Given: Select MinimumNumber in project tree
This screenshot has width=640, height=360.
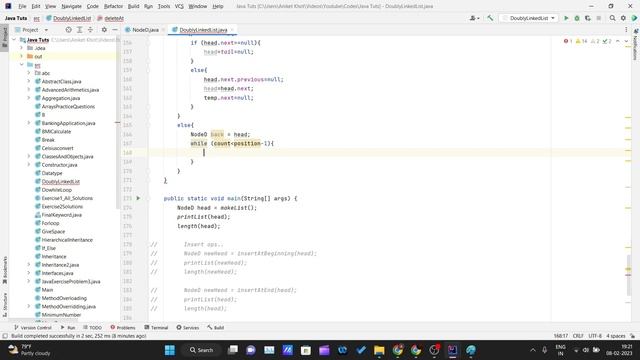Looking at the screenshot, I should click(x=61, y=315).
